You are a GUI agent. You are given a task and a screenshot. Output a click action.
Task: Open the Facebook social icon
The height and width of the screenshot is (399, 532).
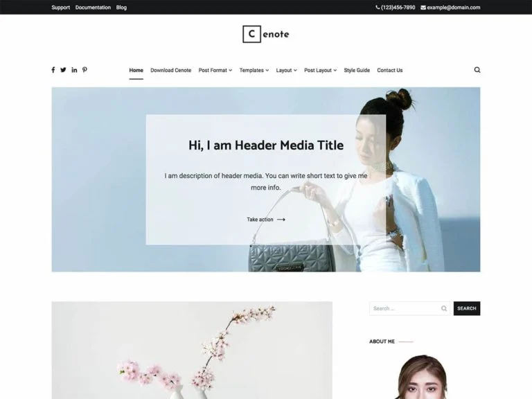click(53, 70)
